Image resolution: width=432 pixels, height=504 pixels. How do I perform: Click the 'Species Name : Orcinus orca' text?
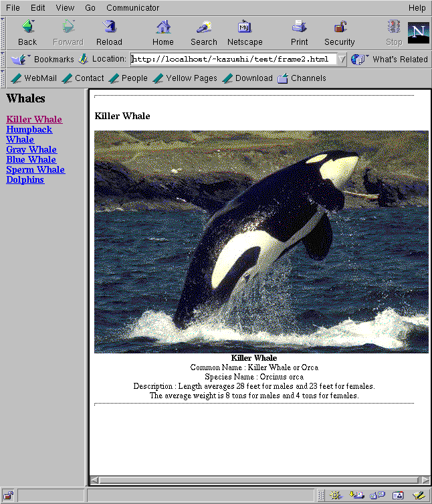pyautogui.click(x=254, y=377)
